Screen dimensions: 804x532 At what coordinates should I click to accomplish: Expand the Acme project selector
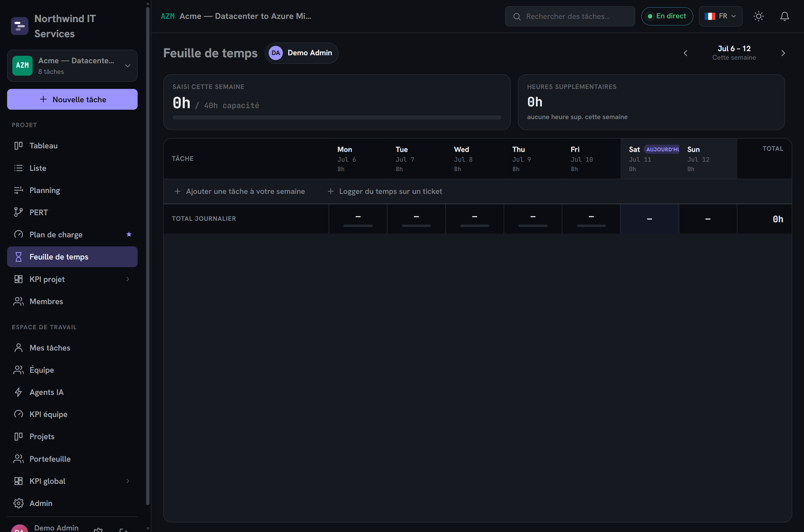tap(72, 66)
